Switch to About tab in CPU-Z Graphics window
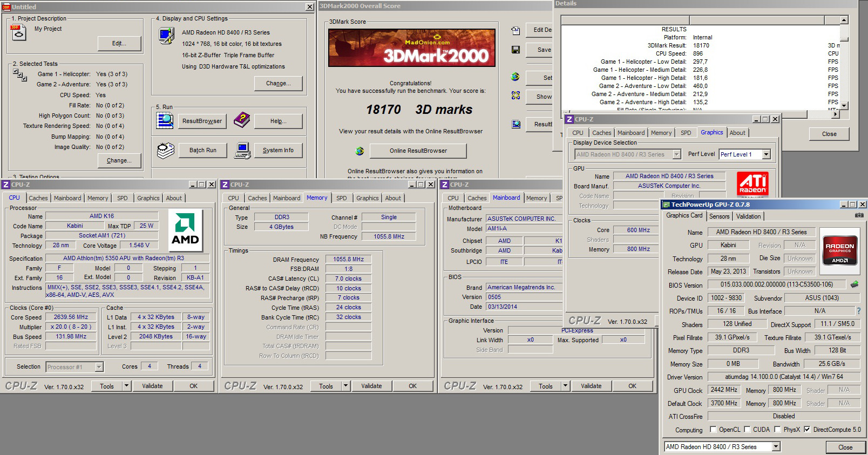This screenshot has width=868, height=455. [x=737, y=133]
